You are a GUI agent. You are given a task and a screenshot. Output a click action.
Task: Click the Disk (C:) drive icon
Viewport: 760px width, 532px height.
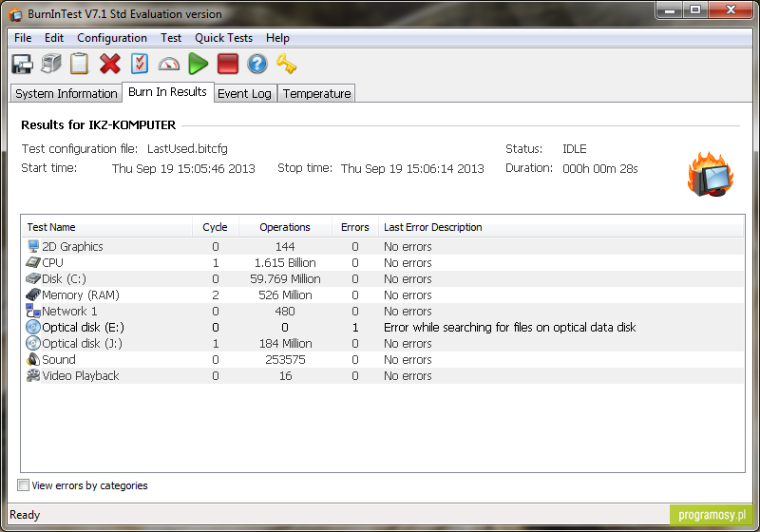point(33,278)
